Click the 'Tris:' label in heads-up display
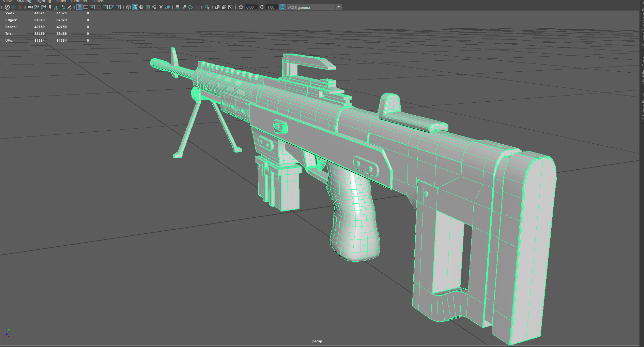Image resolution: width=644 pixels, height=347 pixels. click(x=9, y=34)
